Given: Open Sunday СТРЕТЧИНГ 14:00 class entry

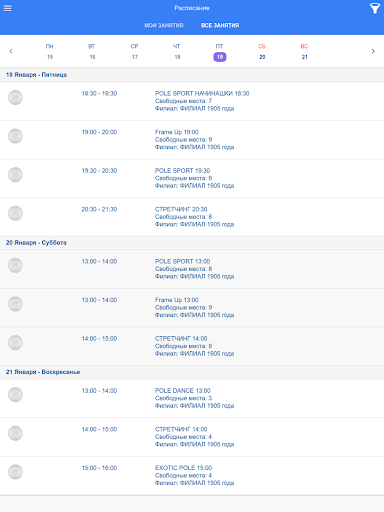Looking at the screenshot, I should [192, 437].
